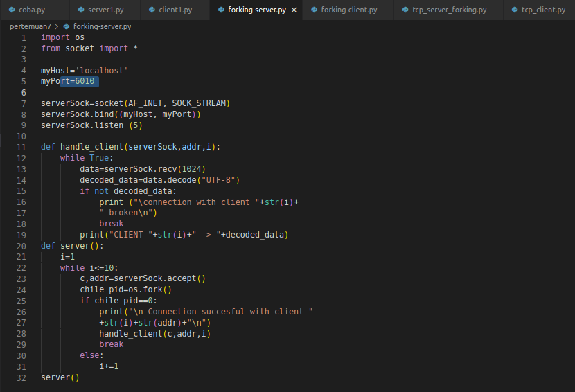Click the 'i+=1' line
The width and height of the screenshot is (575, 392).
click(x=109, y=366)
